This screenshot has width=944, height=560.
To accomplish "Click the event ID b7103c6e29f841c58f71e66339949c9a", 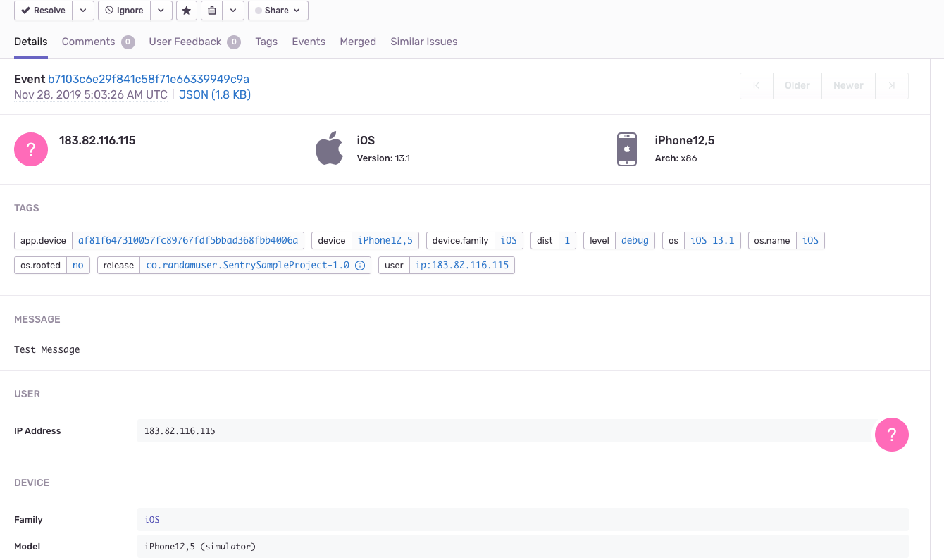I will (148, 79).
